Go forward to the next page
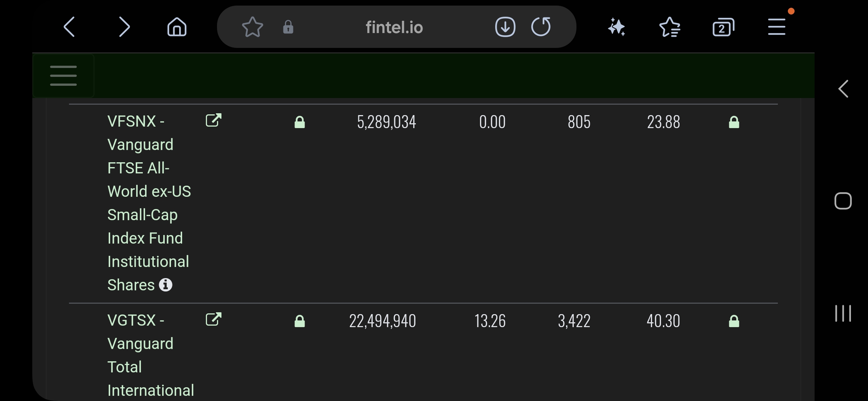The width and height of the screenshot is (868, 401). coord(124,27)
